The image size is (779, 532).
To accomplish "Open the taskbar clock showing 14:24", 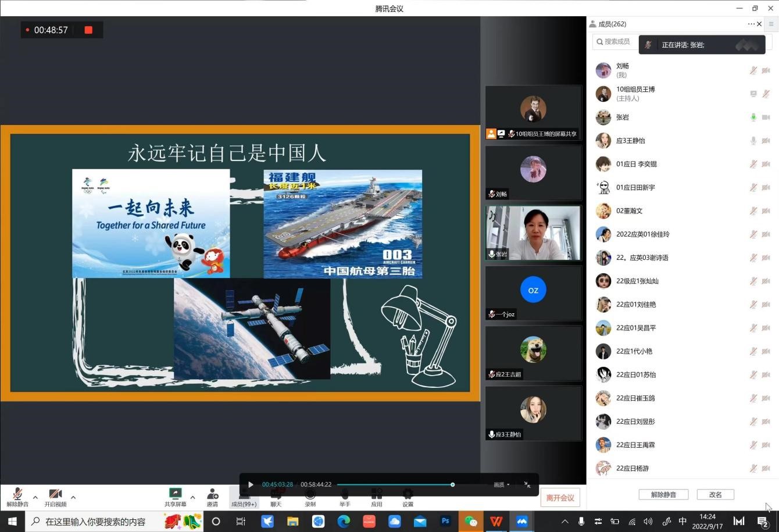I will 707,522.
